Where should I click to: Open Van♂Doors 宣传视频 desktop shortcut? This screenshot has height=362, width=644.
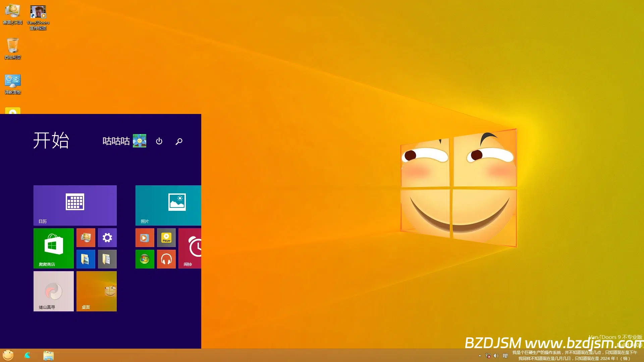38,17
